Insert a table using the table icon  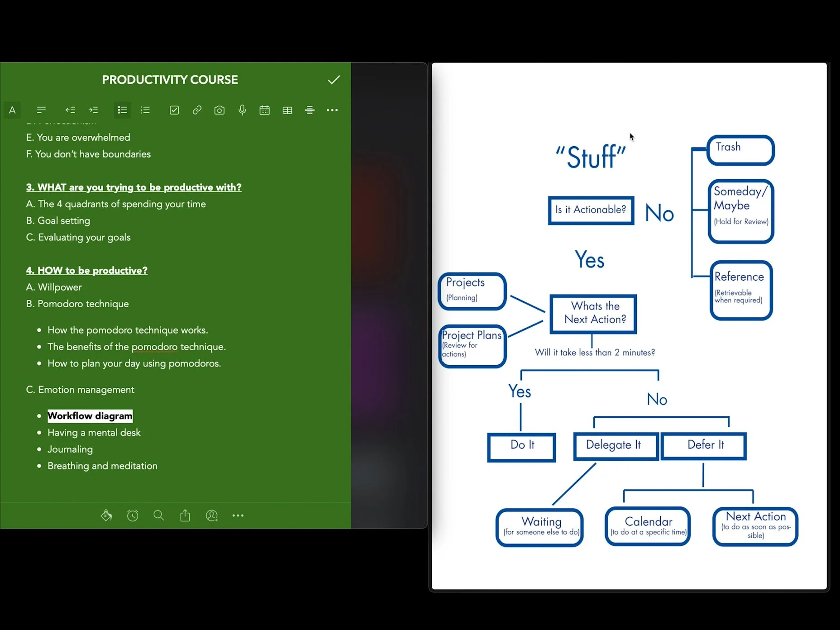[287, 110]
